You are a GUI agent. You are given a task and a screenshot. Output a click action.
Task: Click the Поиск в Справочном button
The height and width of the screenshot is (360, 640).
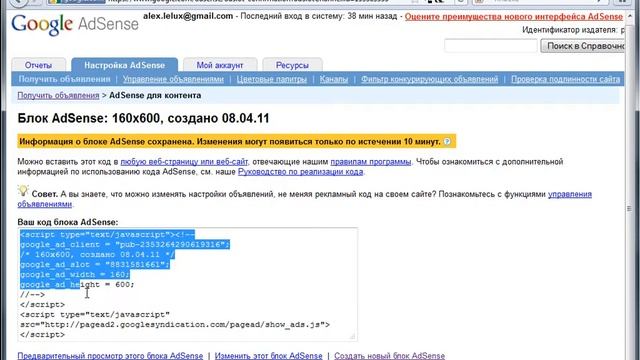pos(583,46)
